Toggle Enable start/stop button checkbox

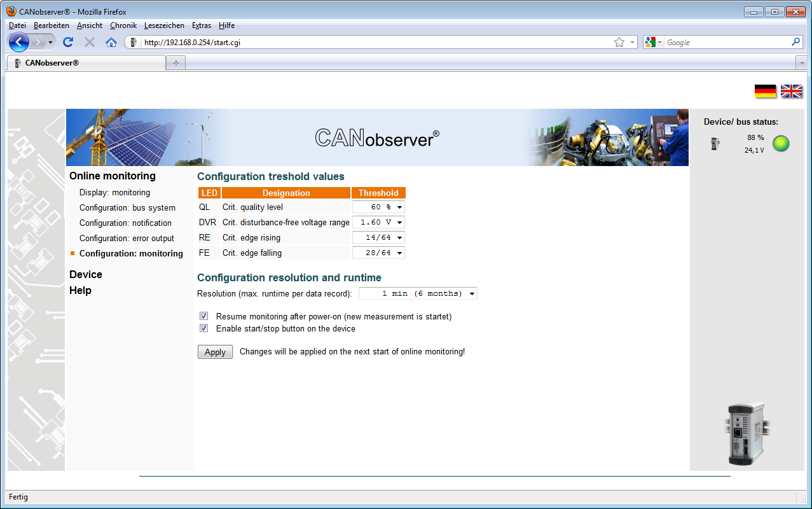point(204,329)
